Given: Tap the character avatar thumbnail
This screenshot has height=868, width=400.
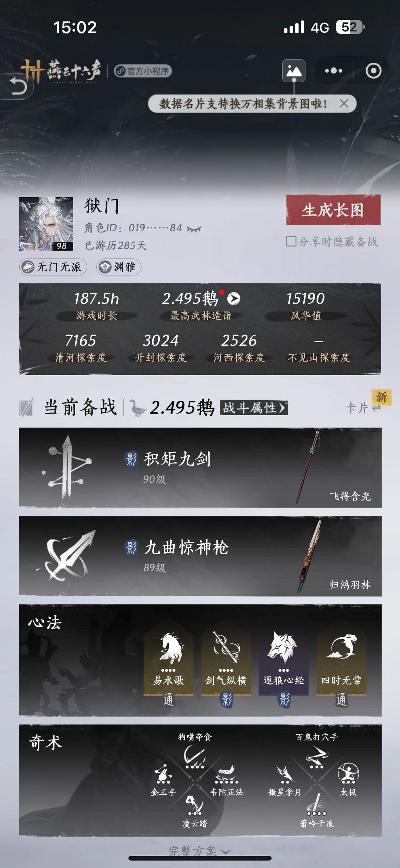Looking at the screenshot, I should pyautogui.click(x=46, y=224).
